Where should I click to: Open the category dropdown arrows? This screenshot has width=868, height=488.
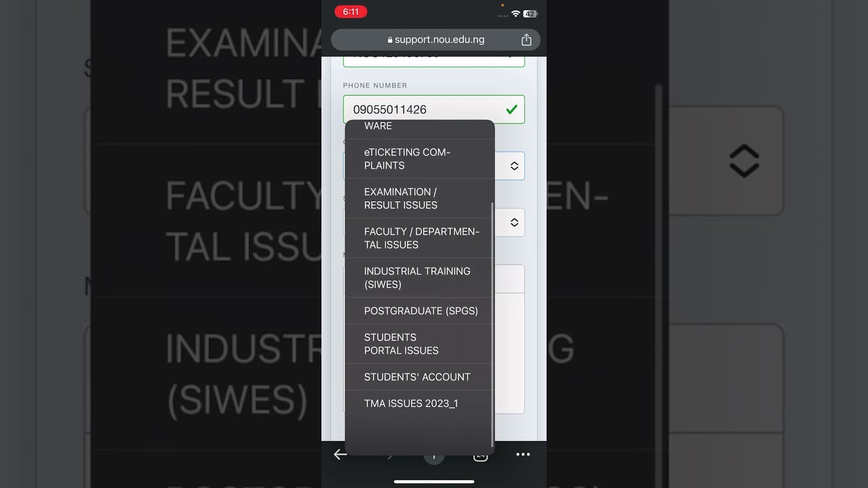click(x=514, y=166)
